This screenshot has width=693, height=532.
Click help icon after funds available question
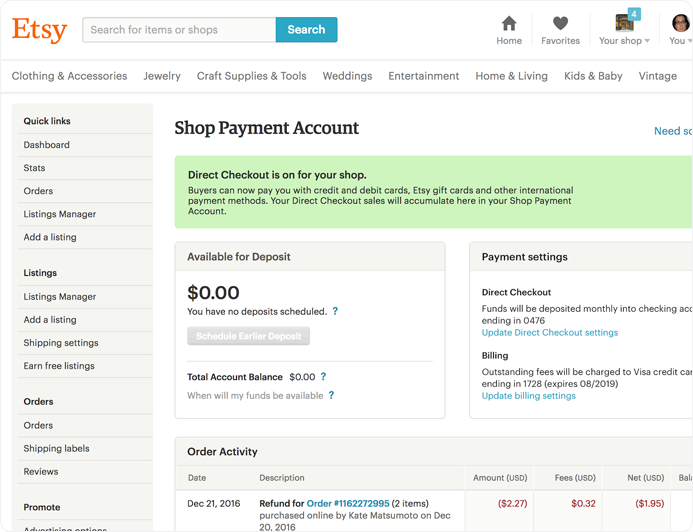331,395
